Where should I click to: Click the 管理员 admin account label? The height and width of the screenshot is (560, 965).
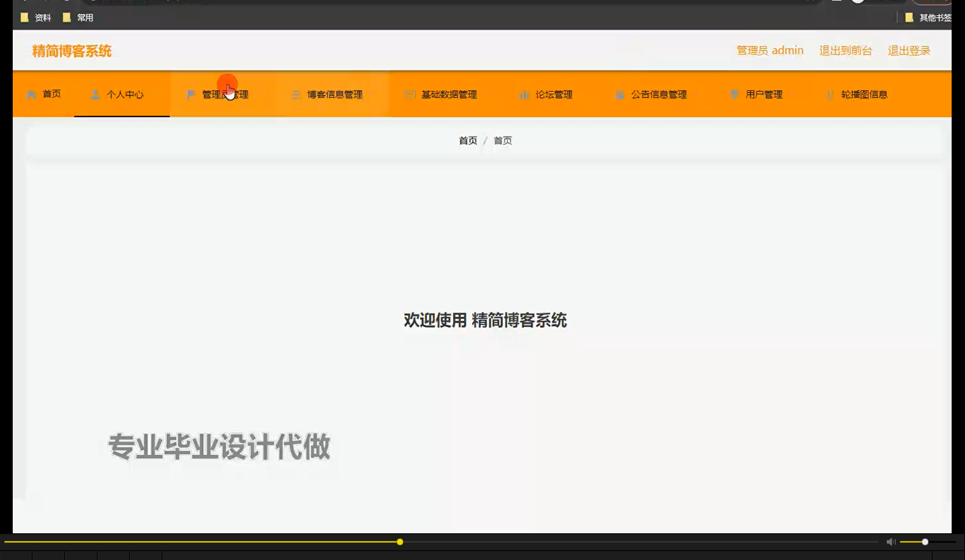coord(771,50)
